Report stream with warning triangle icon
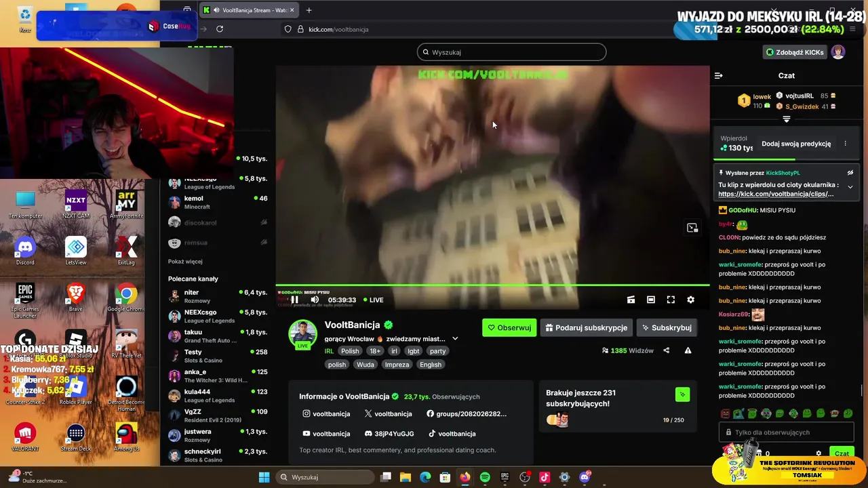 click(x=688, y=350)
